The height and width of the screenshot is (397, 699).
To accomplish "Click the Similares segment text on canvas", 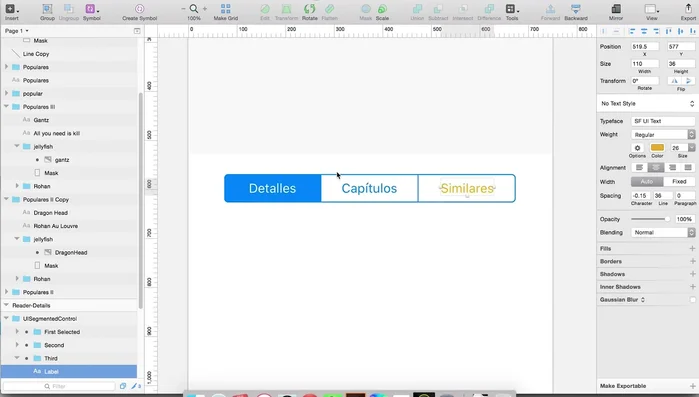I will 467,188.
